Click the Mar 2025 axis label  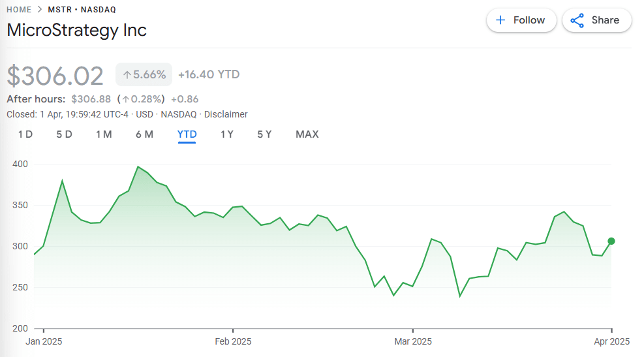413,341
